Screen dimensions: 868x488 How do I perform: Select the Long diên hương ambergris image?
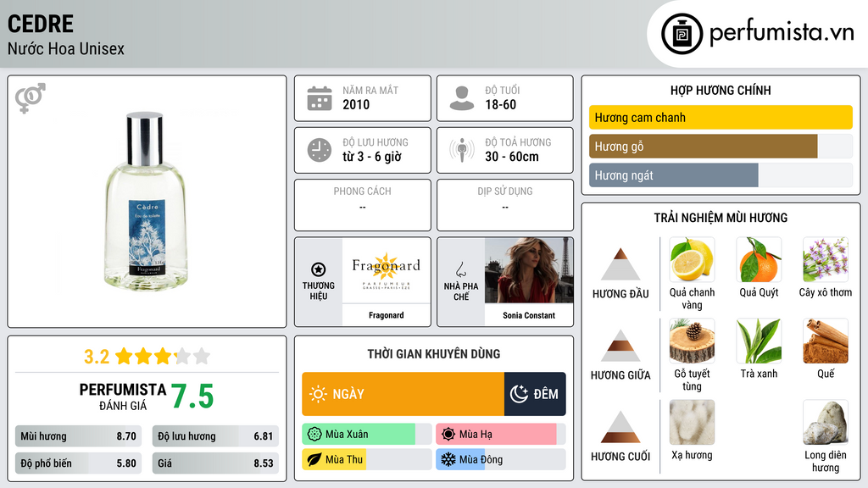pyautogui.click(x=826, y=422)
